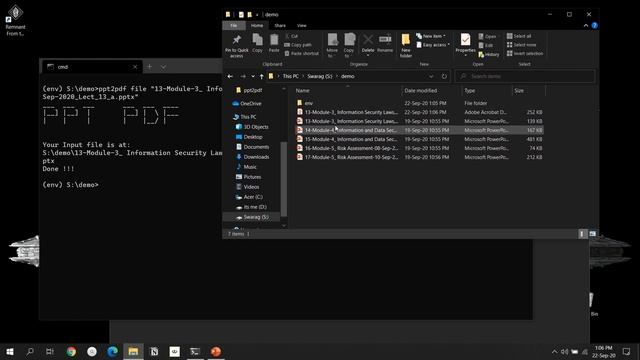Open the Easy access dropdown
Screen dimensions: 640x360
(x=433, y=45)
